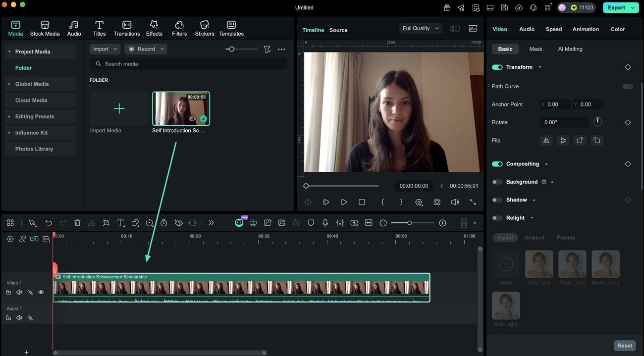Take a snapshot using the camera icon
644x356 pixels.
pos(436,202)
